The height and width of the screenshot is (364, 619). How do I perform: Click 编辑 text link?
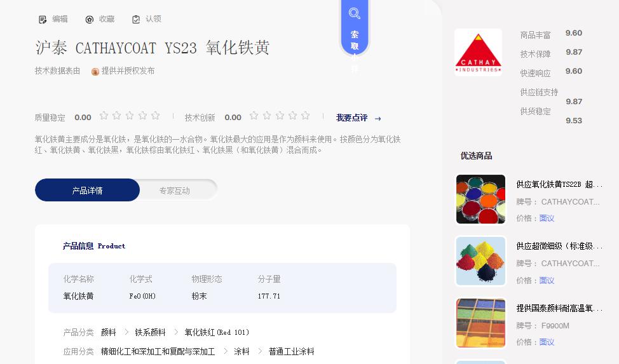(x=60, y=19)
